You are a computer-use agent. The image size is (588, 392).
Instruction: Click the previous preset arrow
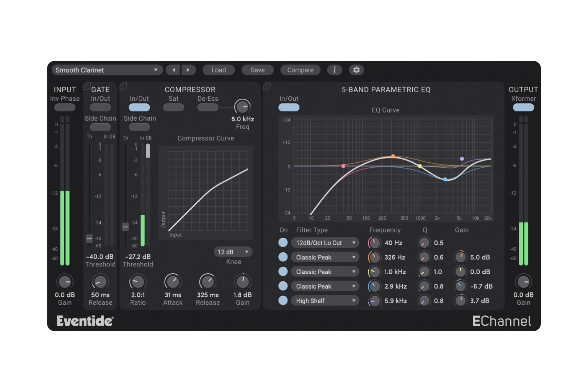coord(173,70)
